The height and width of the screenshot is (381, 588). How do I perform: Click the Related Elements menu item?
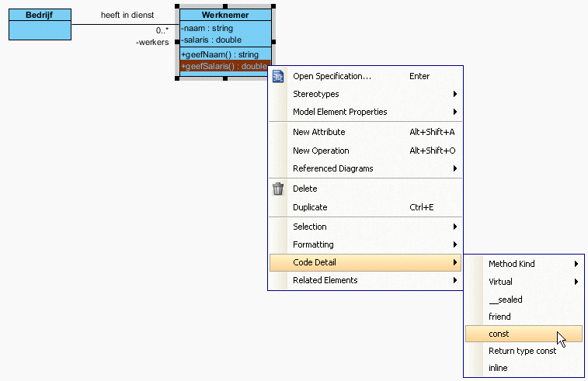[325, 280]
